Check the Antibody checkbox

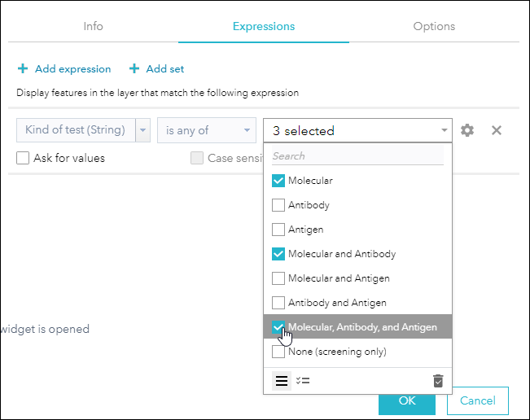point(278,205)
